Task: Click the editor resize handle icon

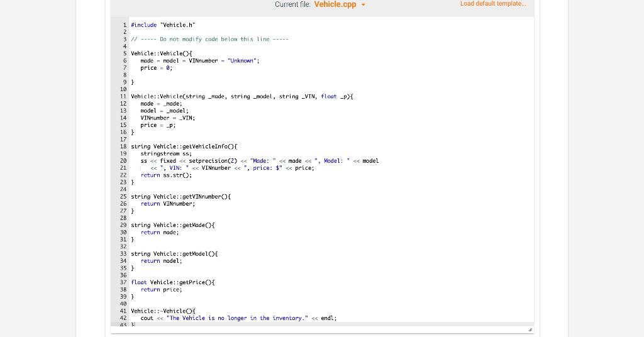Action: pos(530,329)
